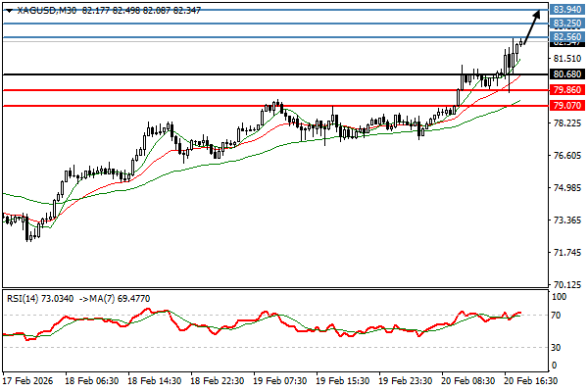Select the 82.560 blue level label
Image resolution: width=588 pixels, height=392 pixels.
coord(566,37)
